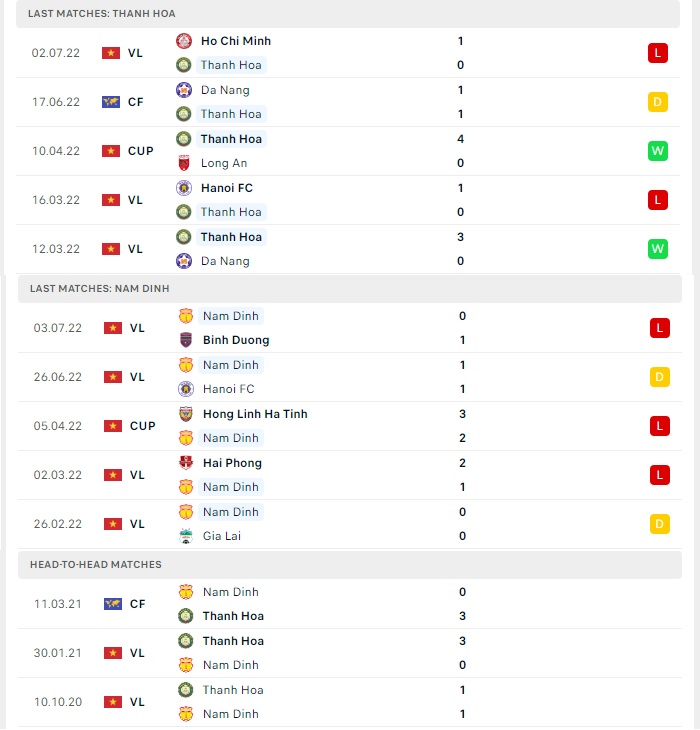Click the Gia Lai team badge
700x730 pixels.
(186, 536)
